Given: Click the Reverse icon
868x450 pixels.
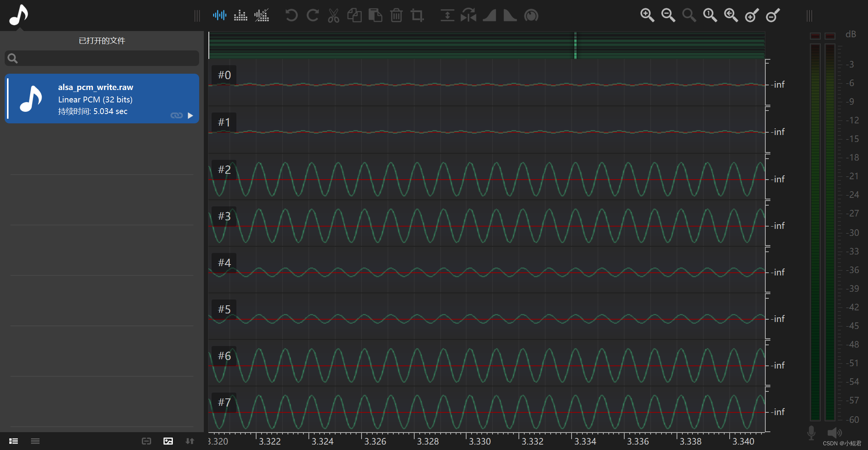Looking at the screenshot, I should click(468, 16).
